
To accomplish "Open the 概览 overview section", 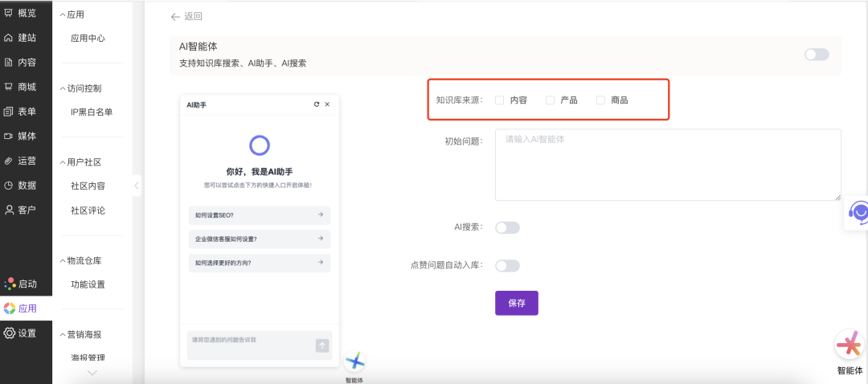I will tap(20, 14).
